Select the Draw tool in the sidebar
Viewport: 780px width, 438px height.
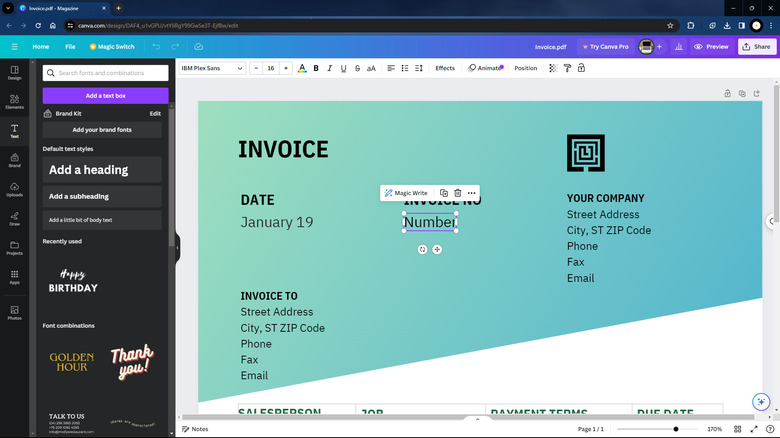15,216
